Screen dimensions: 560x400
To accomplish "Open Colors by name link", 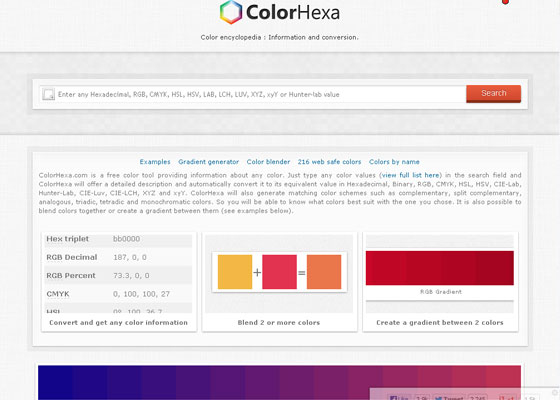I will point(394,162).
